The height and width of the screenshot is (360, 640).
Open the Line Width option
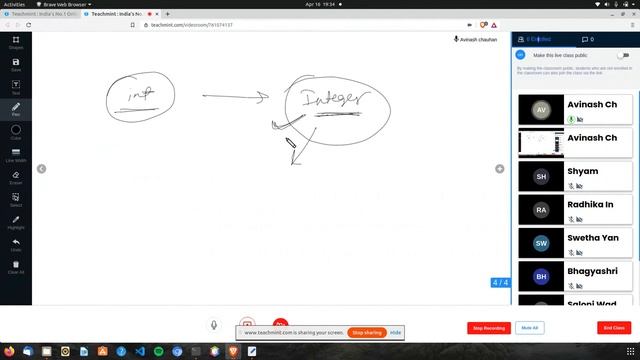point(16,155)
